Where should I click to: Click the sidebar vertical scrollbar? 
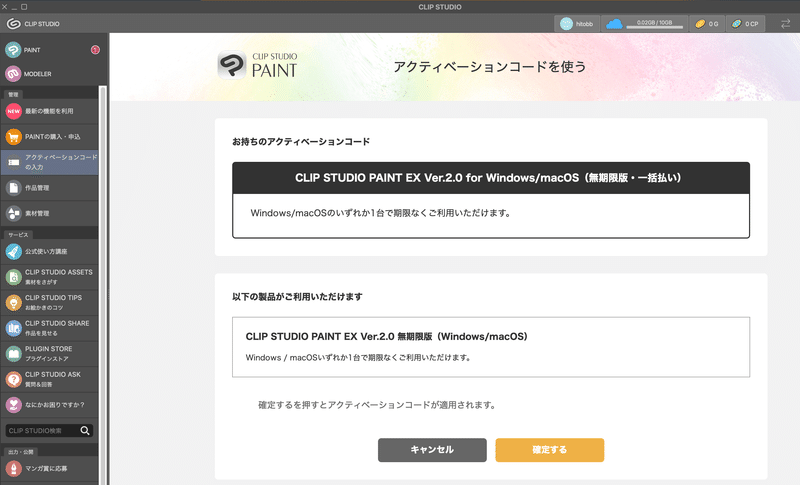tap(103, 285)
